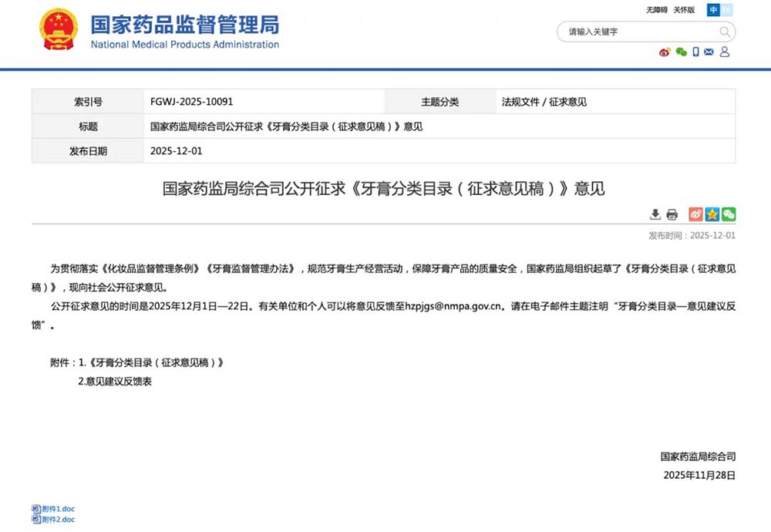
Task: Open the header Weibo icon
Action: point(665,52)
